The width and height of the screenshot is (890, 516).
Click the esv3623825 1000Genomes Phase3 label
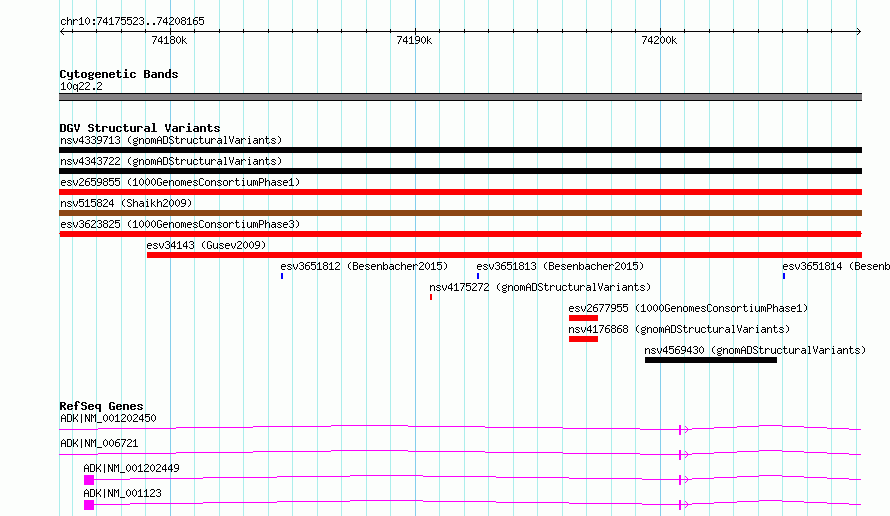tap(180, 224)
